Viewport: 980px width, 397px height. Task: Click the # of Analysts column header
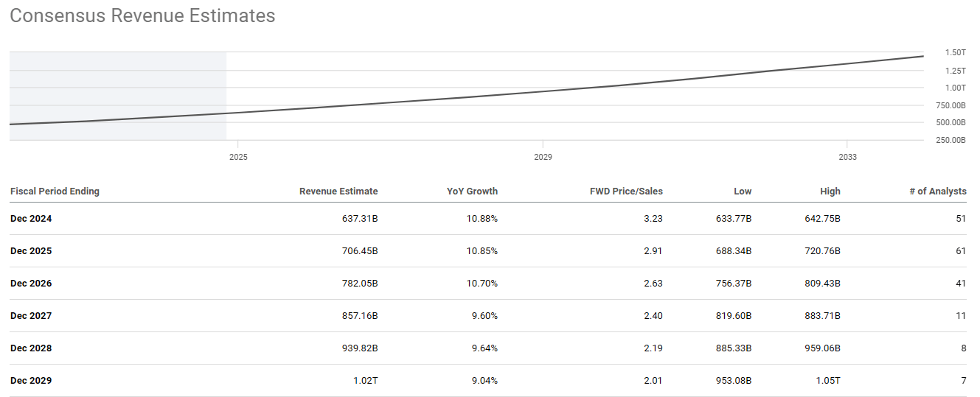[937, 191]
